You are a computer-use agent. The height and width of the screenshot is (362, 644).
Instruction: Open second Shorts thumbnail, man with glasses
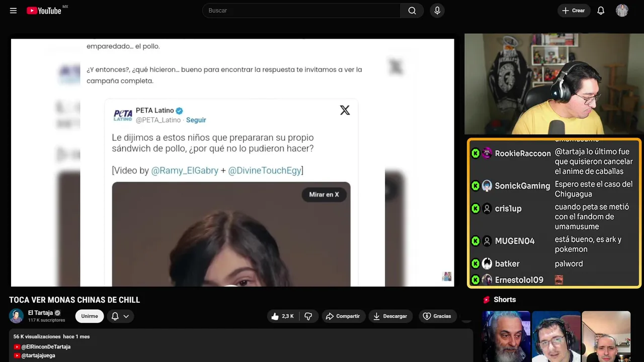556,336
